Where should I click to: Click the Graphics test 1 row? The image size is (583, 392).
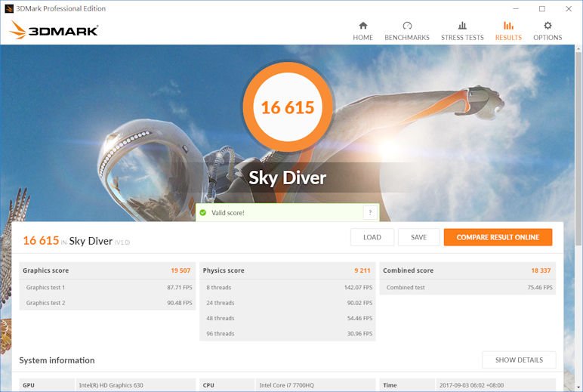pyautogui.click(x=107, y=288)
